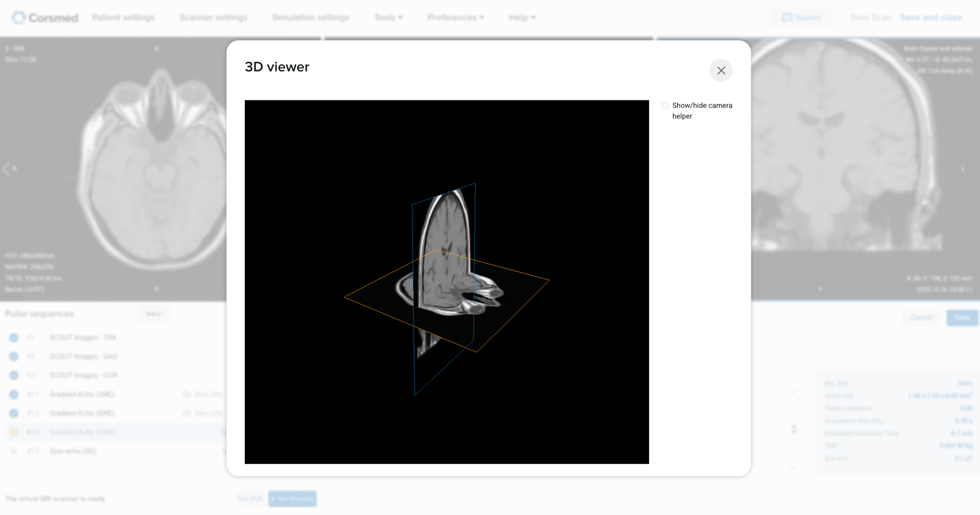Click the yellow status icon on sequence #13

tap(13, 432)
